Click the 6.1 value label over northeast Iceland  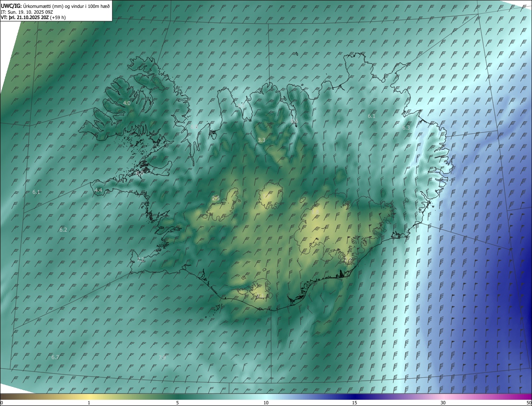(372, 116)
